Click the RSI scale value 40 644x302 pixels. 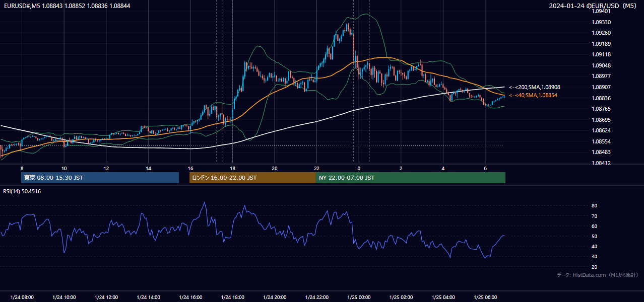click(x=594, y=246)
